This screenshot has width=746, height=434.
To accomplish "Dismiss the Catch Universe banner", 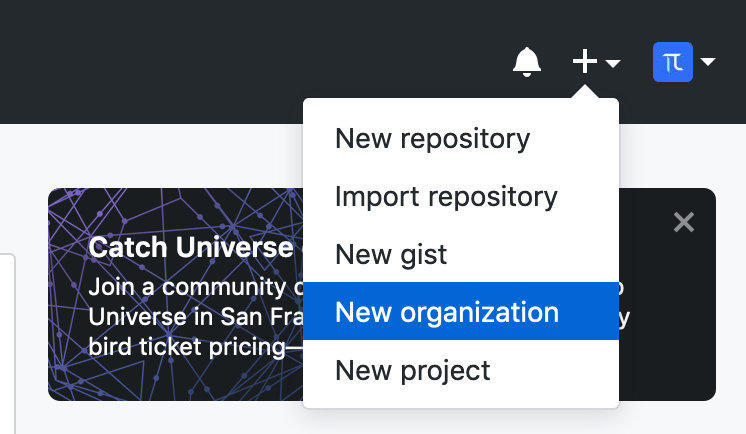I will [x=684, y=222].
